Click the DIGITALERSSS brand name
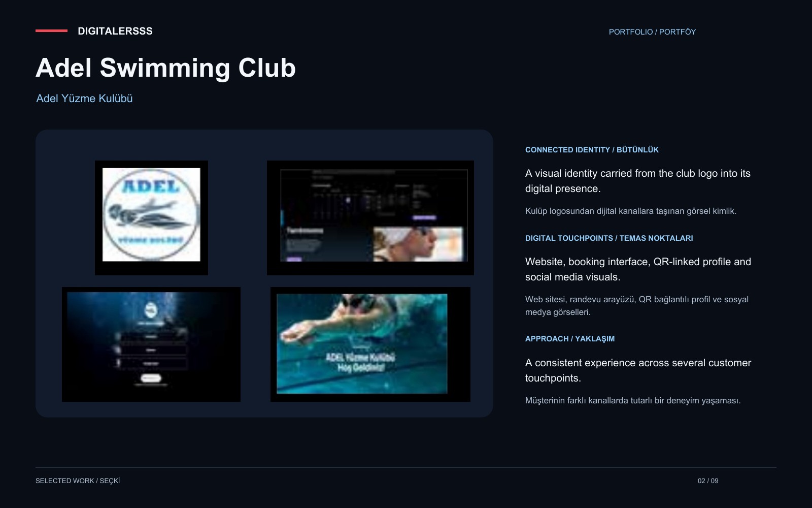Screen dimensions: 812x508 click(x=115, y=31)
